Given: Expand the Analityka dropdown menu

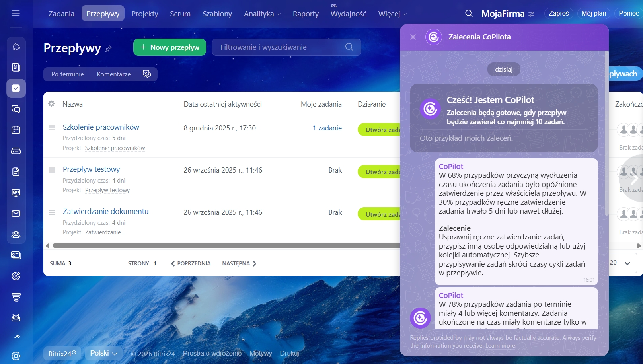Looking at the screenshot, I should (x=262, y=14).
